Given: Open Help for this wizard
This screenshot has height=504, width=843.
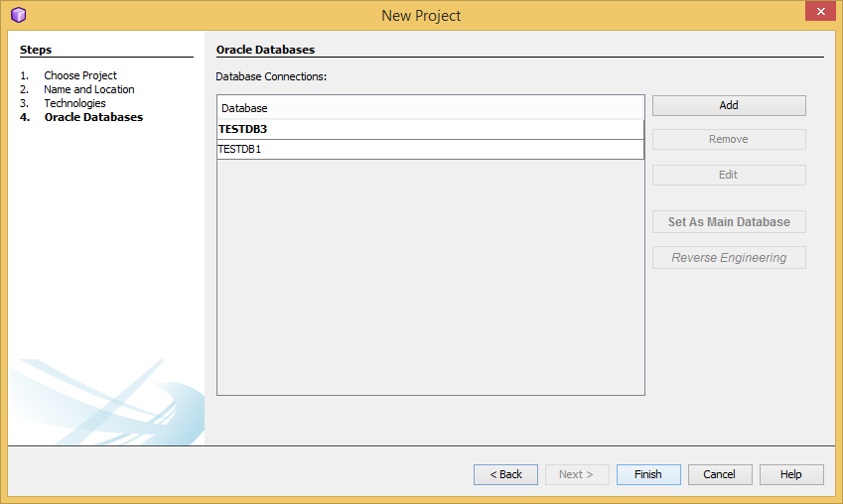Looking at the screenshot, I should pyautogui.click(x=791, y=474).
